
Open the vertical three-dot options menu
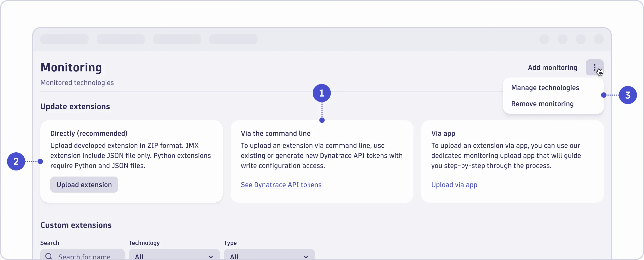(595, 67)
